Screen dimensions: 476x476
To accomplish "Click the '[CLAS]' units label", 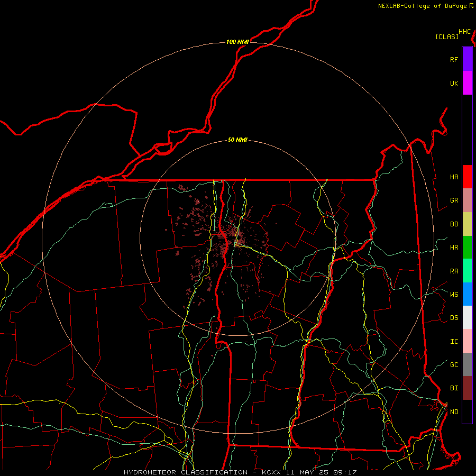I will [447, 36].
